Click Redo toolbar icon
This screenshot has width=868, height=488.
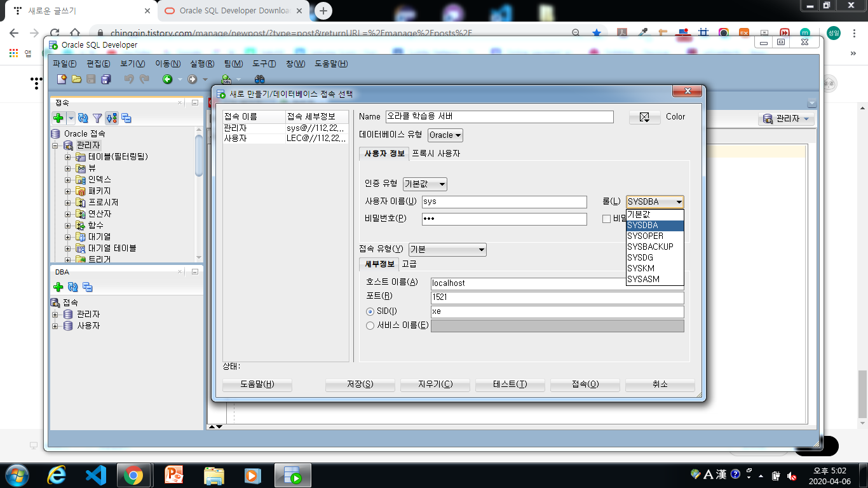coord(144,79)
